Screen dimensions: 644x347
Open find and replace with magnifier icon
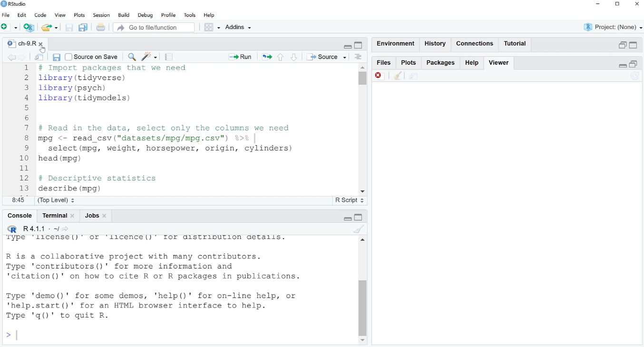coord(132,57)
